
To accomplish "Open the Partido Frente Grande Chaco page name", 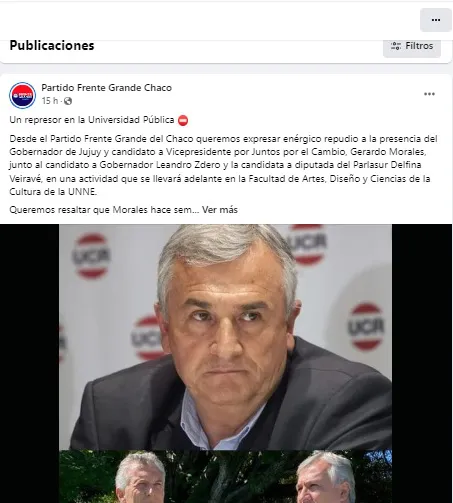I will click(106, 88).
